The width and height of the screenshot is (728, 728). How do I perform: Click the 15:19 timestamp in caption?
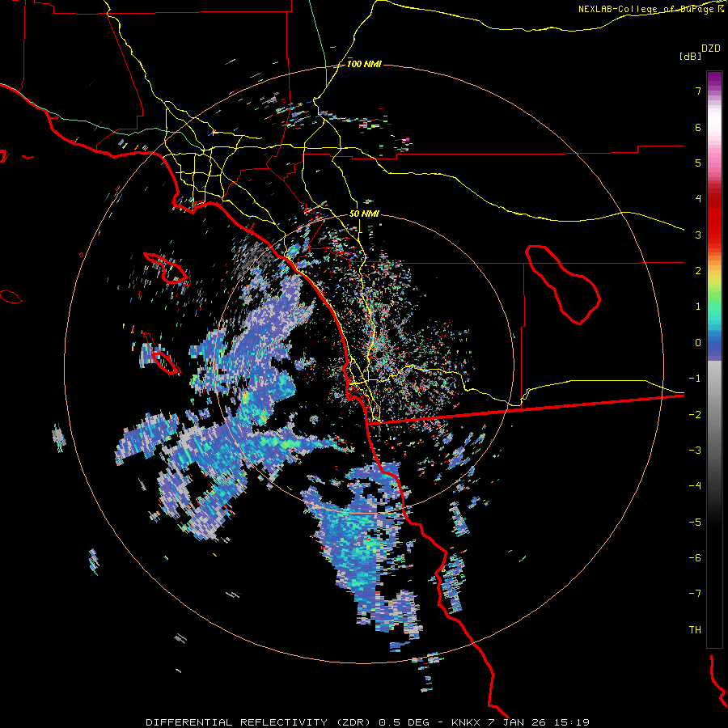click(x=573, y=722)
